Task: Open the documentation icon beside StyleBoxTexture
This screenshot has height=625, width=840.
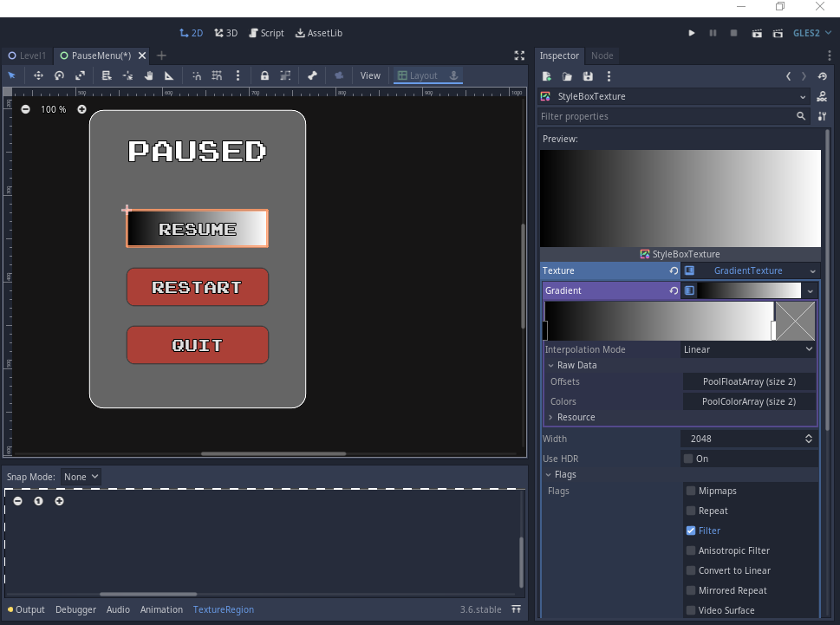Action: pyautogui.click(x=821, y=96)
